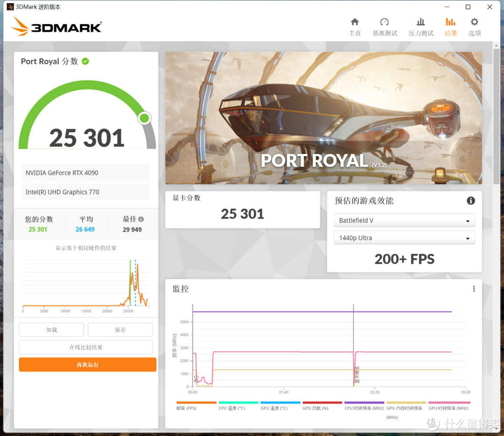
Task: Toggle the GPU 时钟频率 pink legend swatch
Action: tap(449, 402)
